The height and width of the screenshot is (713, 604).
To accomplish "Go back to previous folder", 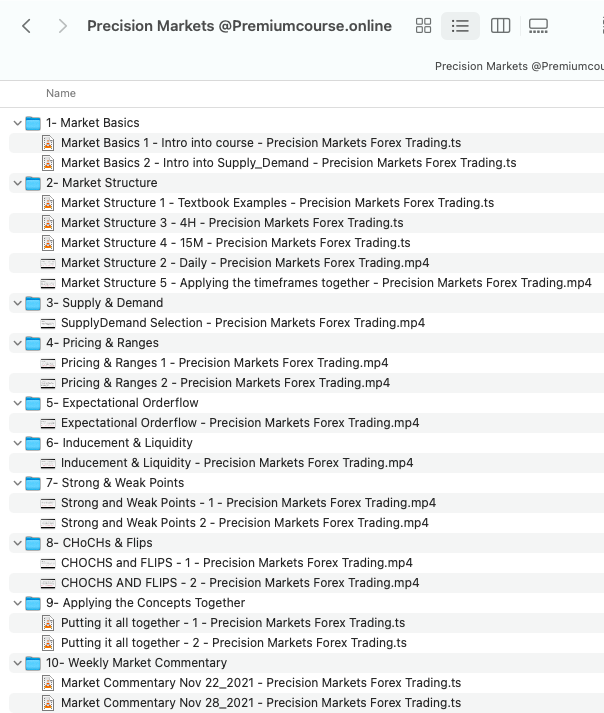I will pos(27,26).
